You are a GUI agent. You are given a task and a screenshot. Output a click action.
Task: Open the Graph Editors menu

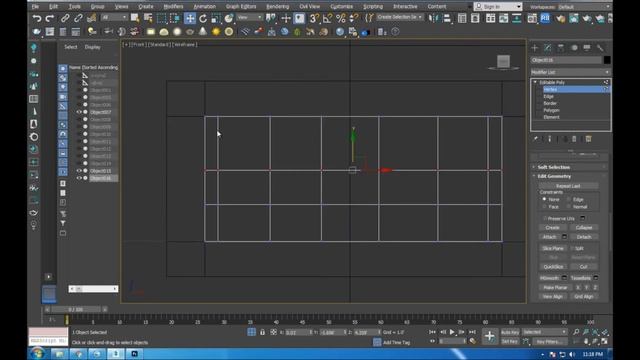coord(241,7)
